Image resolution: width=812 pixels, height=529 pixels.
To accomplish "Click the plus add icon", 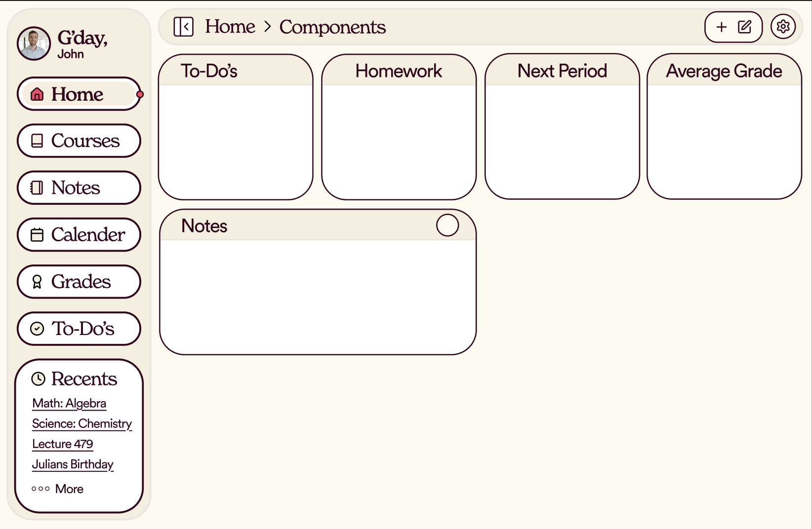I will pos(721,27).
